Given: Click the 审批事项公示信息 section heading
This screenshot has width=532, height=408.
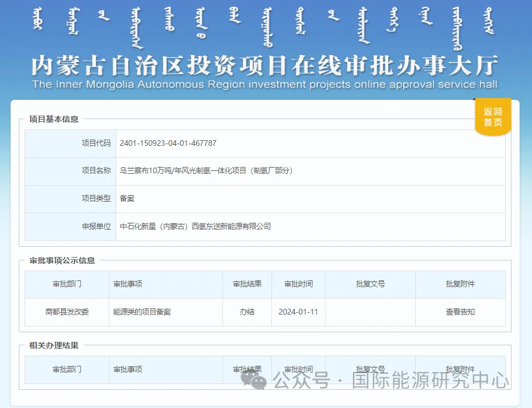Looking at the screenshot, I should coord(62,260).
